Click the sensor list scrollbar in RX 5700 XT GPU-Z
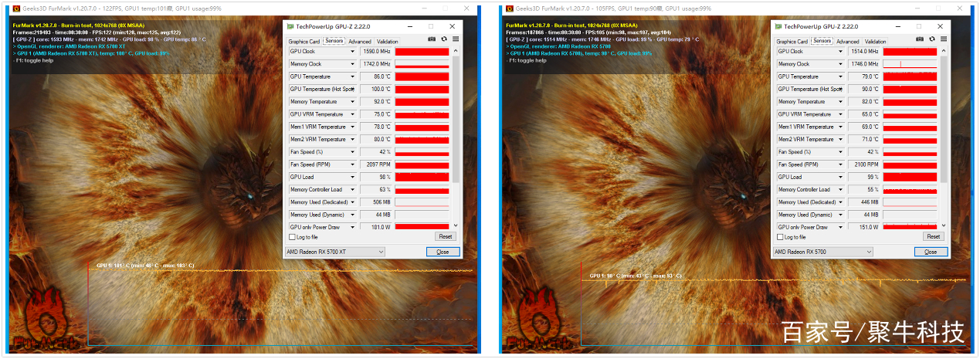Viewport: 980px width, 359px height. [x=456, y=116]
